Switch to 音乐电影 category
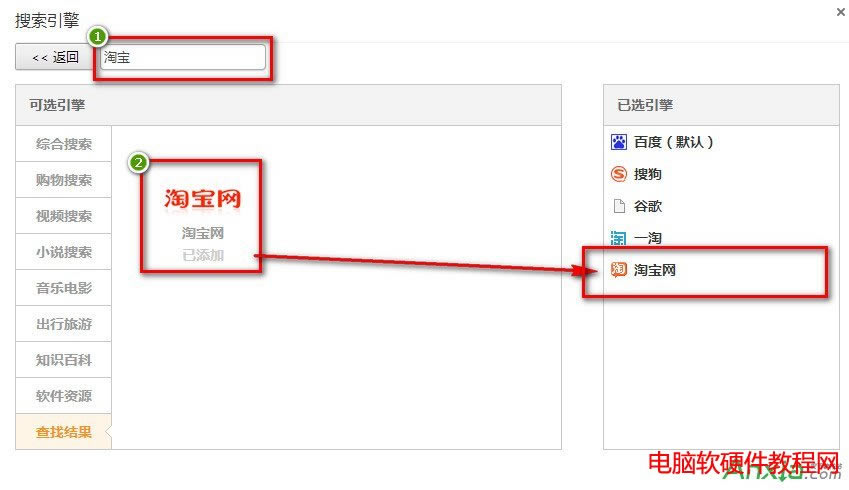Viewport: 849px width, 490px height. [x=63, y=288]
